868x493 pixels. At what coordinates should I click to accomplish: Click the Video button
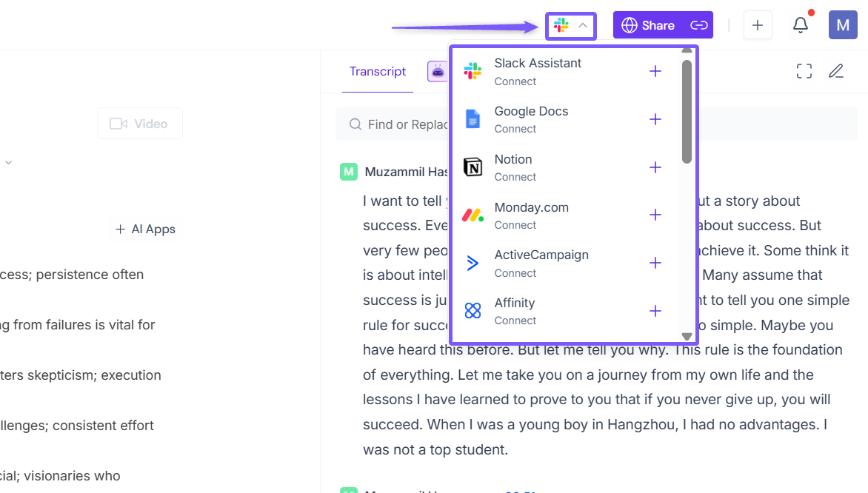(140, 124)
